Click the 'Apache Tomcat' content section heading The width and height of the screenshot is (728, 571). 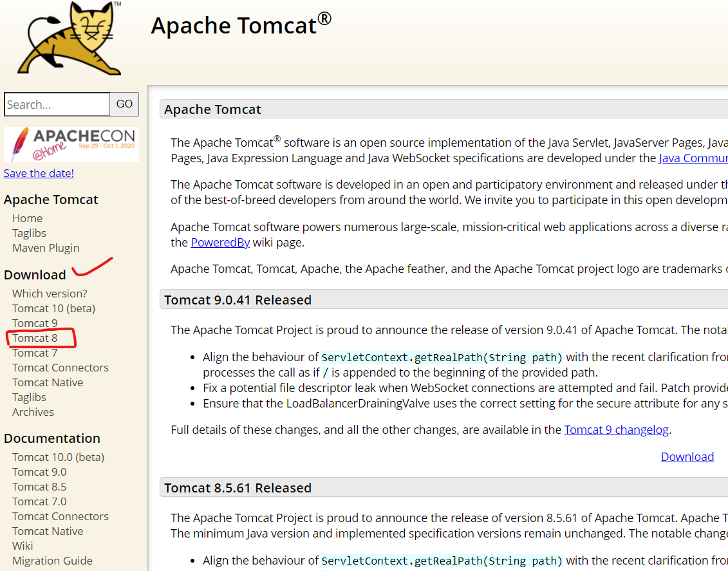pyautogui.click(x=212, y=109)
